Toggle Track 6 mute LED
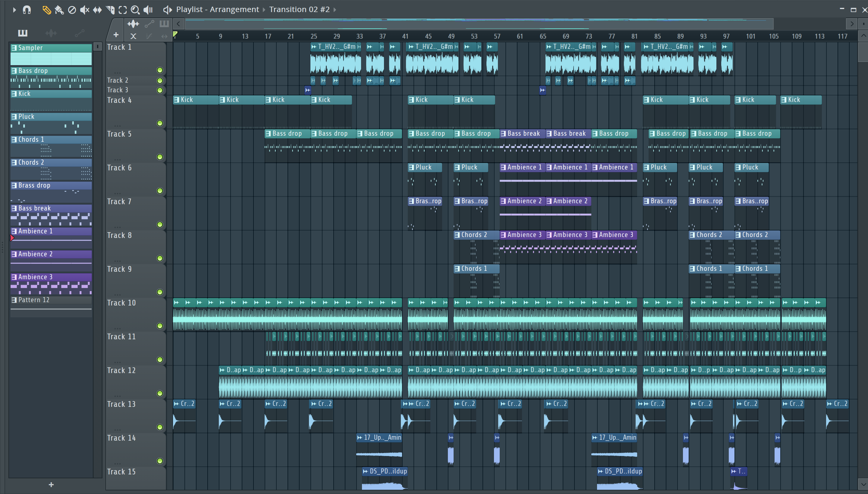The height and width of the screenshot is (494, 868). pos(160,191)
